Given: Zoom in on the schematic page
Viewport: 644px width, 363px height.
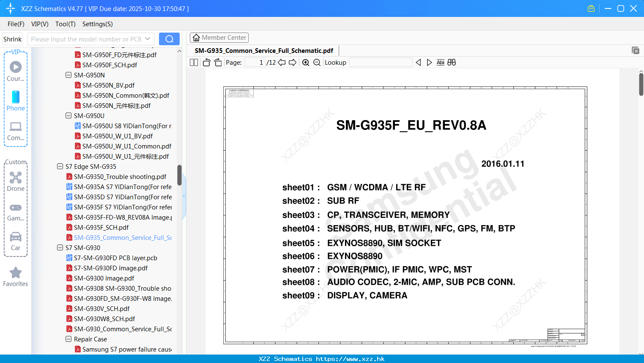Looking at the screenshot, I should [x=305, y=62].
